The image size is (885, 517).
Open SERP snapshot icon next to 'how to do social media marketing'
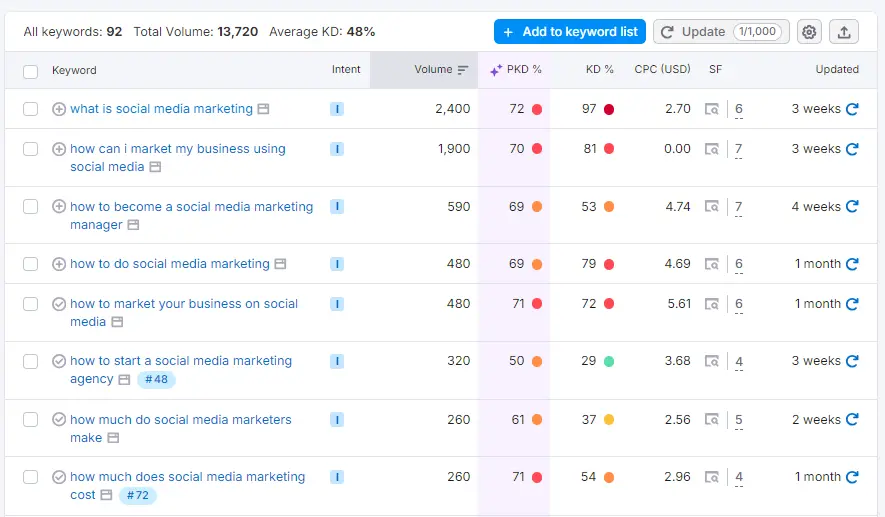pos(280,264)
